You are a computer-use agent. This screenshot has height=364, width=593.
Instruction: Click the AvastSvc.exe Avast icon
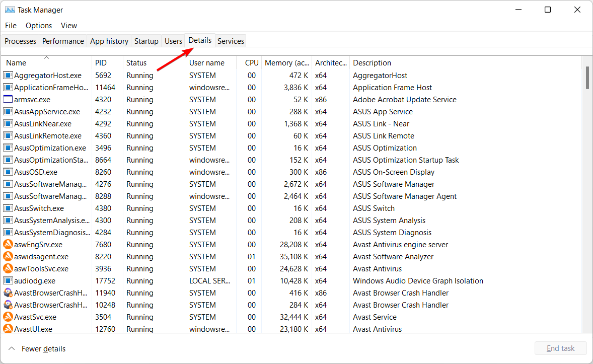[8, 317]
